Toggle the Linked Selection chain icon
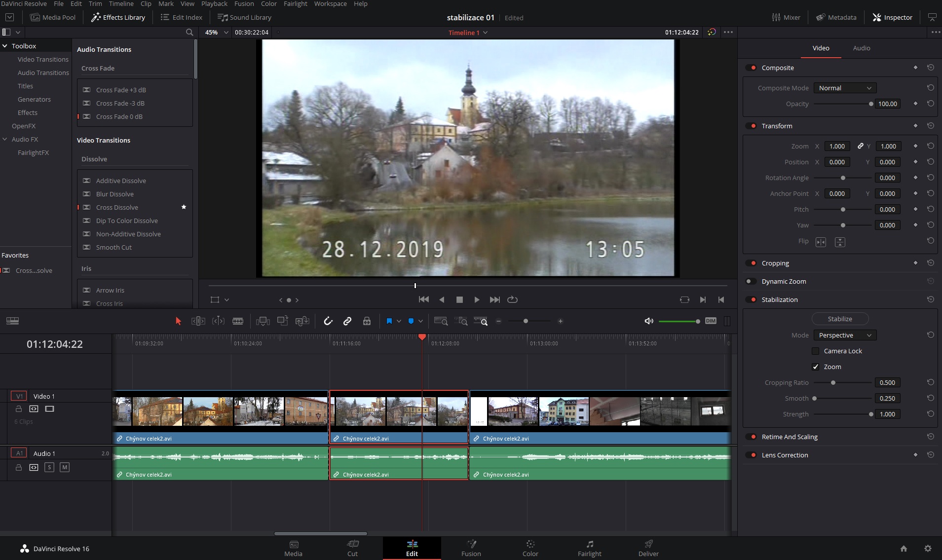The height and width of the screenshot is (560, 942). (x=347, y=321)
